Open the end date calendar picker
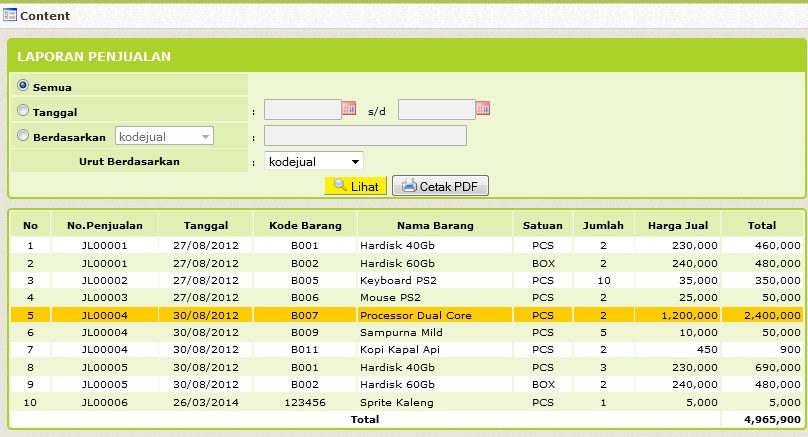Viewport: 808px width, 437px height. point(483,108)
